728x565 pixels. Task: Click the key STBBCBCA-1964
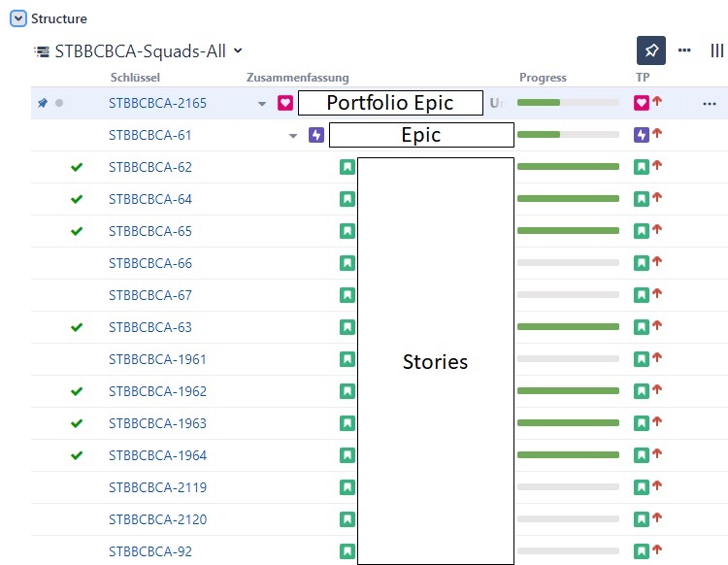[157, 455]
